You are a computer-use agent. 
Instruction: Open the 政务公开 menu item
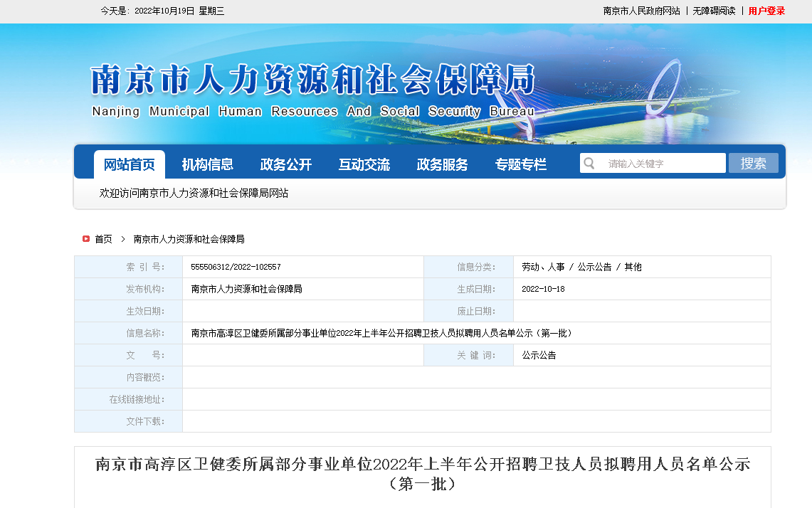coord(286,164)
